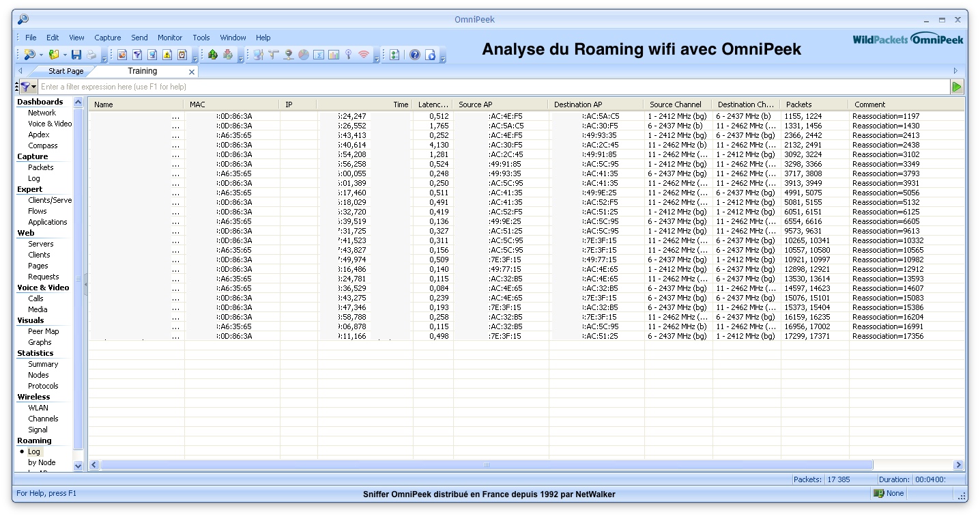The width and height of the screenshot is (980, 517).
Task: Open Packets under Capture
Action: [41, 167]
